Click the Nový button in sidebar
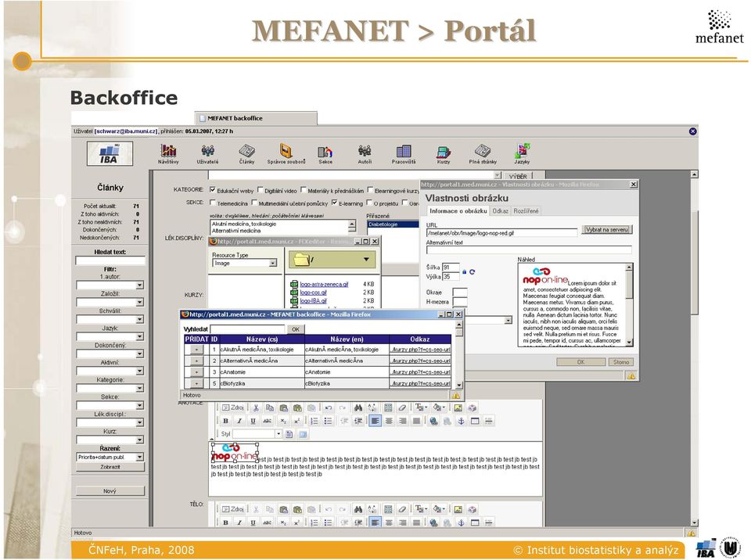Screen dimensions: 751x560 (x=110, y=491)
